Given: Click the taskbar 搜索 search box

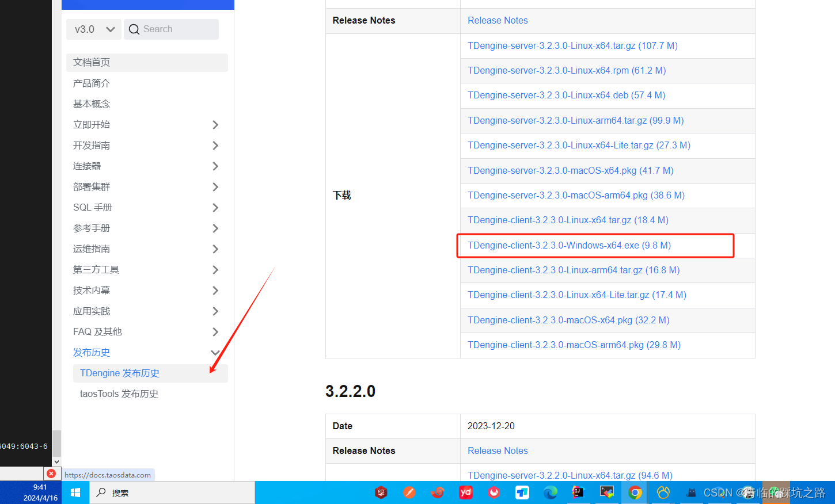Looking at the screenshot, I should 172,493.
